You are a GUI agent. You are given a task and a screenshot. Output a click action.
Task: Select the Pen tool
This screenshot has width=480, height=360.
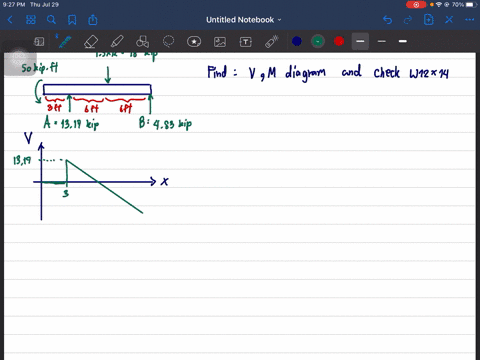click(65, 41)
